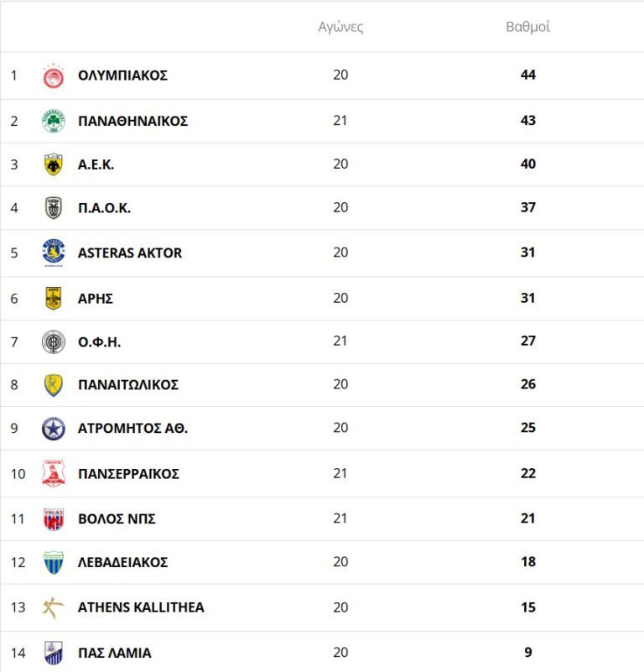Click the Athens Kallithea gold logo

click(54, 607)
